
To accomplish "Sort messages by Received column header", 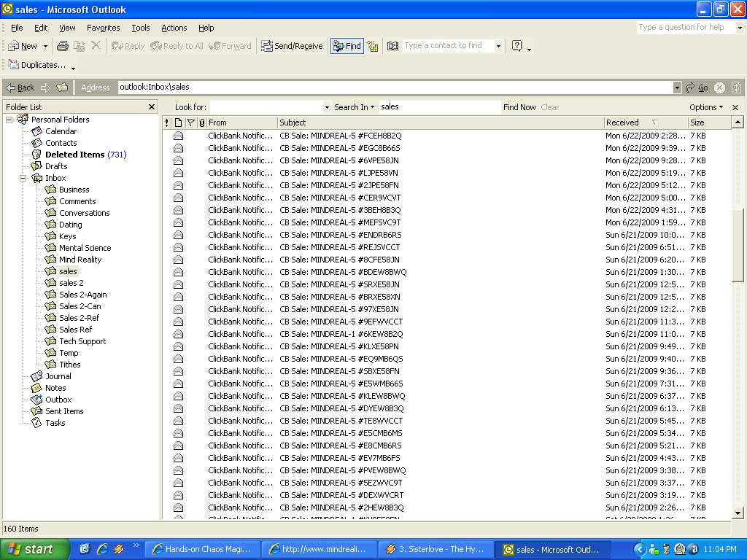I will 646,122.
